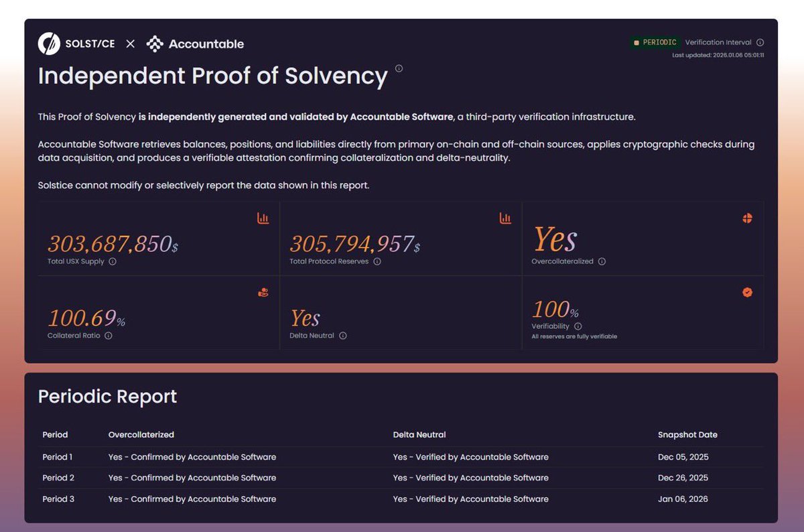Click info icon beside Total USX Supply label
The width and height of the screenshot is (804, 532).
coord(113,261)
